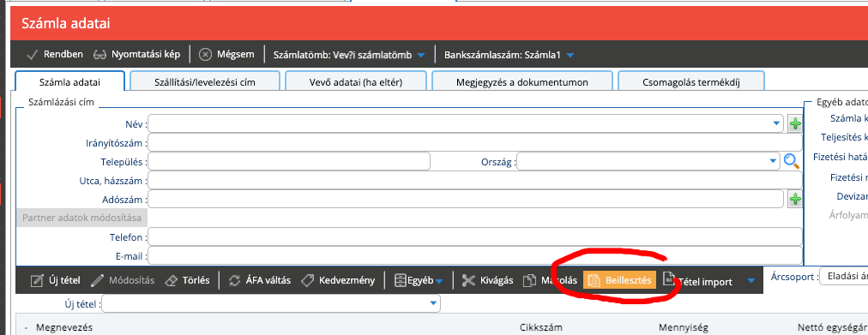The height and width of the screenshot is (335, 868).
Task: Cut selection with Kivágás scissors
Action: (487, 280)
